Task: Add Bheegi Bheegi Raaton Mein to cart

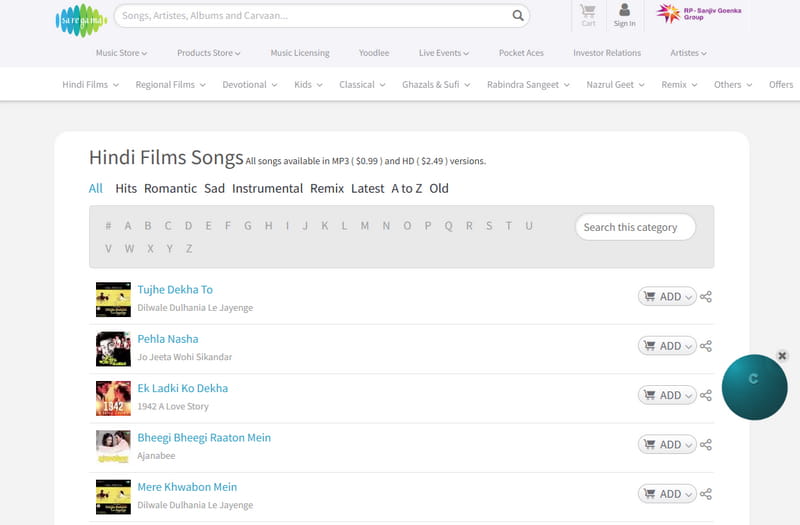Action: pyautogui.click(x=667, y=444)
